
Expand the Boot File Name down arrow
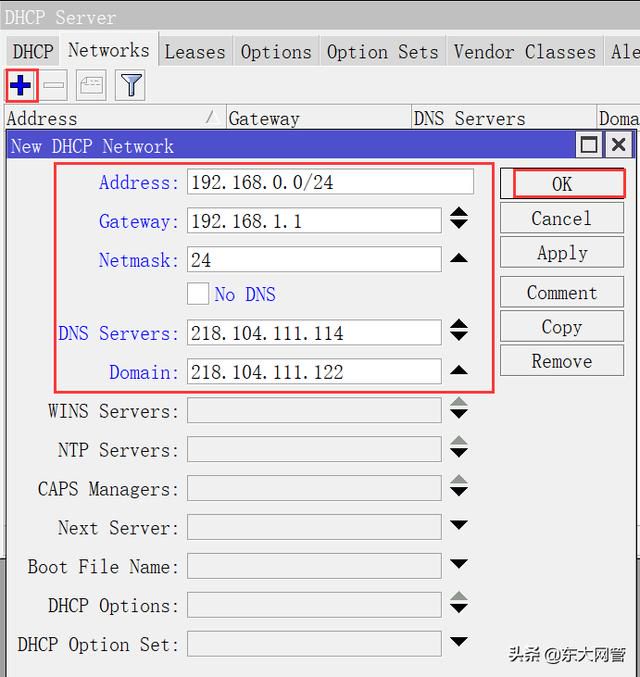459,563
